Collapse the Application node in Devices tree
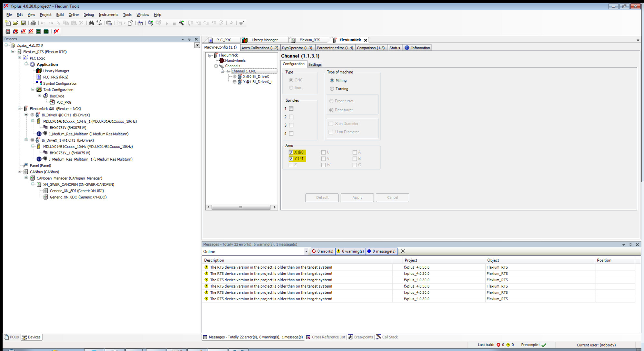This screenshot has width=644, height=351. pos(26,64)
